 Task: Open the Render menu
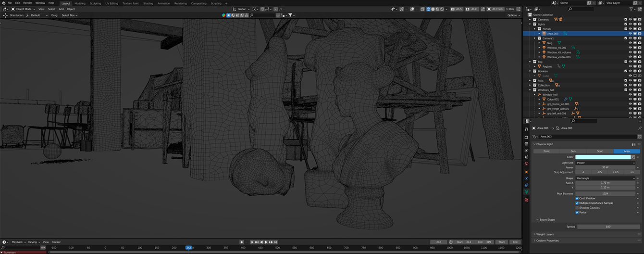[x=27, y=3]
